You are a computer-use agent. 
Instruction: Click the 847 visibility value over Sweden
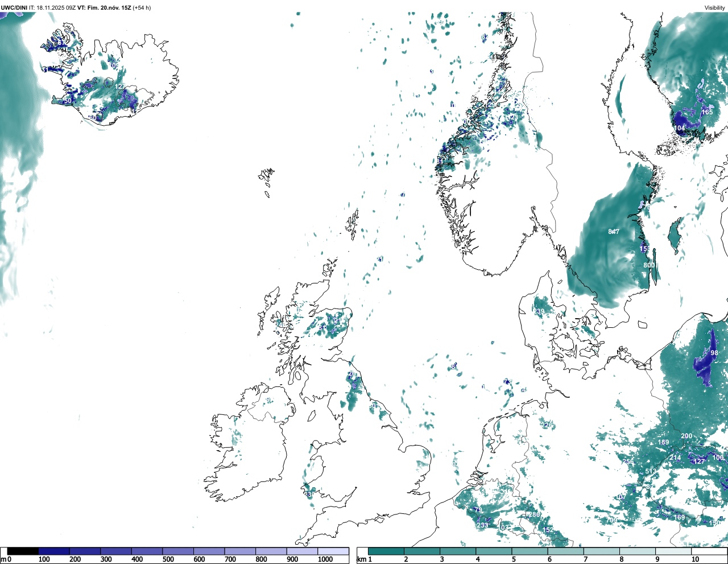(614, 232)
